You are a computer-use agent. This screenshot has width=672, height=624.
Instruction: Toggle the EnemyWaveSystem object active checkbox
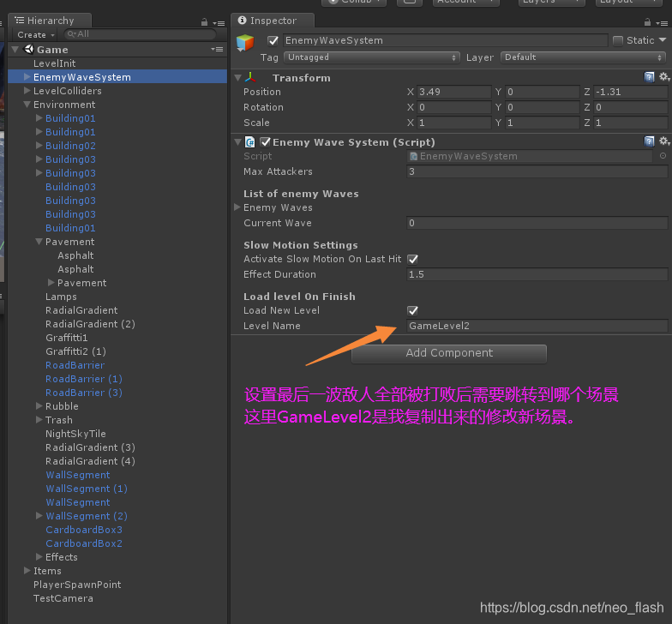tap(273, 41)
